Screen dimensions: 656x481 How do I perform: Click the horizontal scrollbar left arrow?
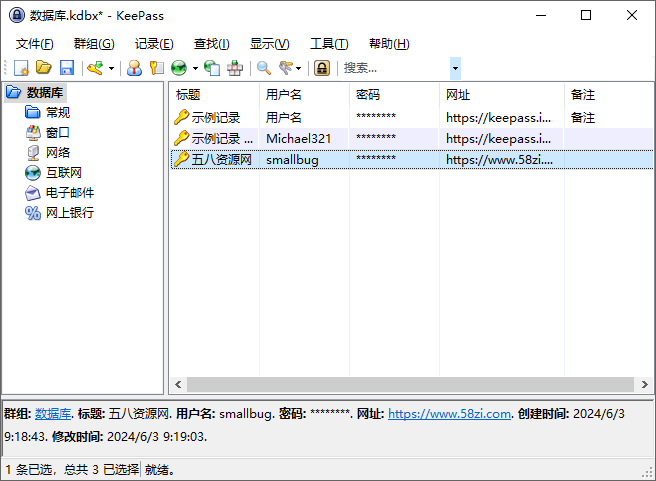pyautogui.click(x=178, y=384)
